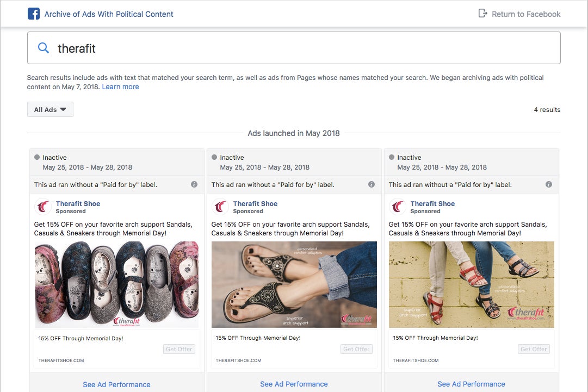Image resolution: width=588 pixels, height=392 pixels.
Task: Click the info icon on the third ad card
Action: click(x=549, y=184)
